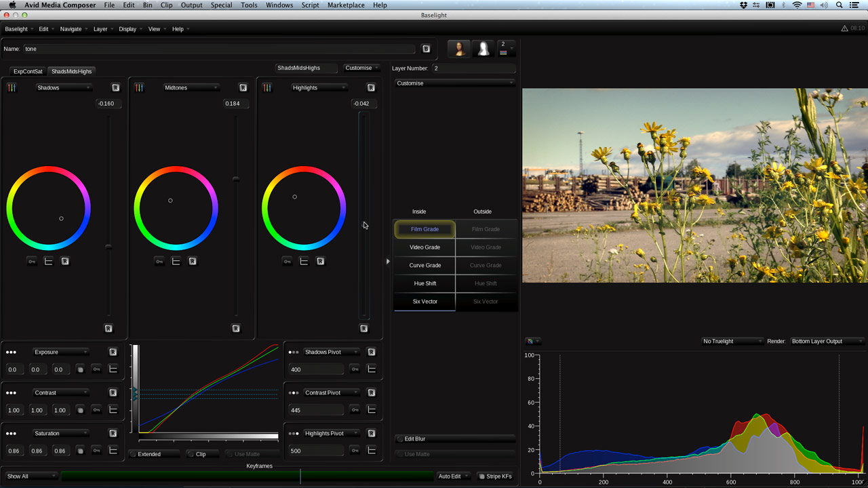
Task: Open the Mona Lisa image thumbnail icon
Action: [x=459, y=49]
